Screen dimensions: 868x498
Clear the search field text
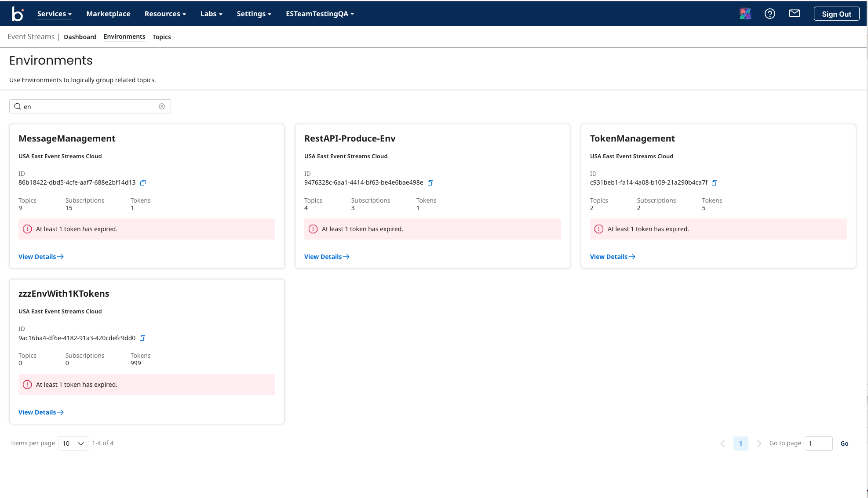click(x=162, y=106)
